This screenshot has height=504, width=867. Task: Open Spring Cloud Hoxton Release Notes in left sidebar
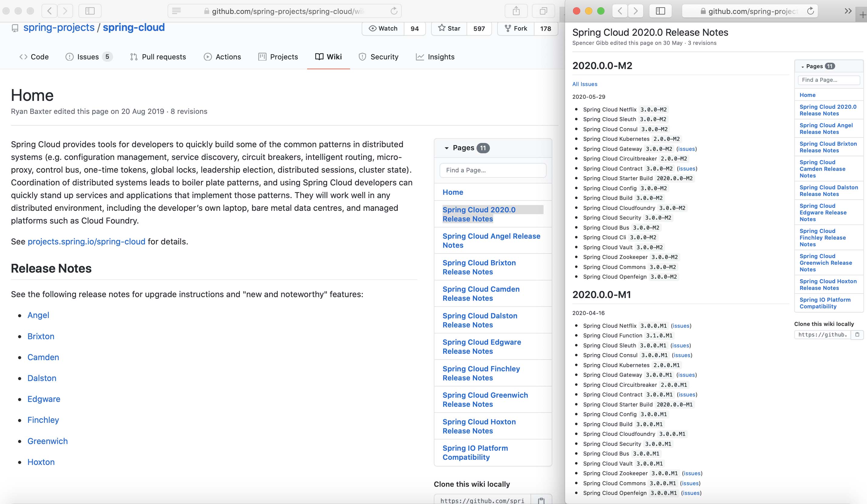(479, 426)
